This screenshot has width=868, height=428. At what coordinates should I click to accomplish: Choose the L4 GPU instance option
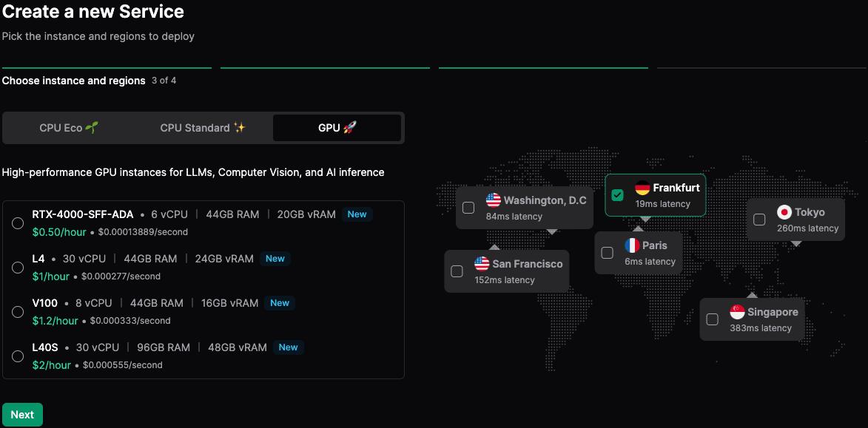[18, 268]
